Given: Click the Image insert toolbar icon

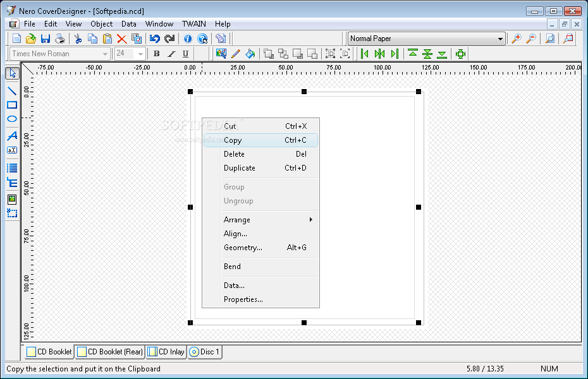Looking at the screenshot, I should coord(221,54).
